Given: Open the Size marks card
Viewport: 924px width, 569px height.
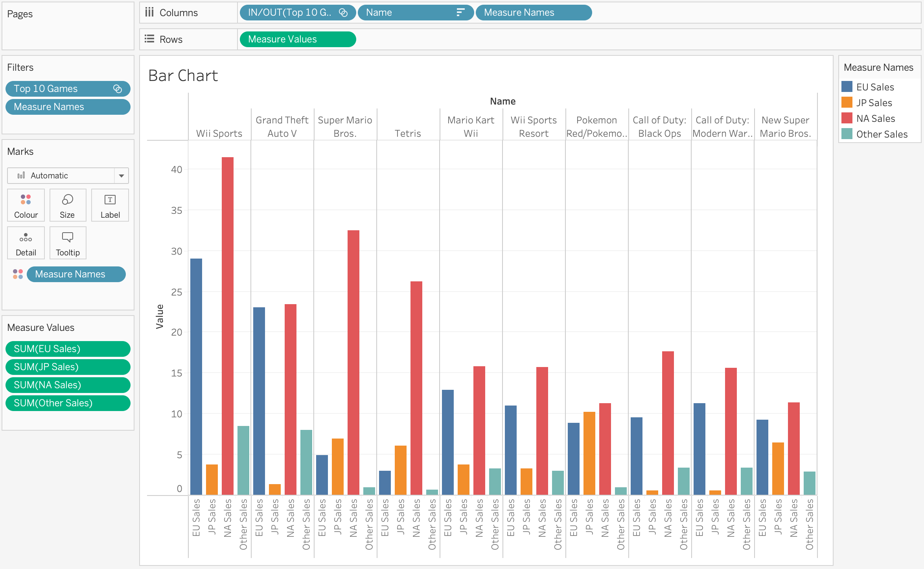Looking at the screenshot, I should tap(68, 206).
